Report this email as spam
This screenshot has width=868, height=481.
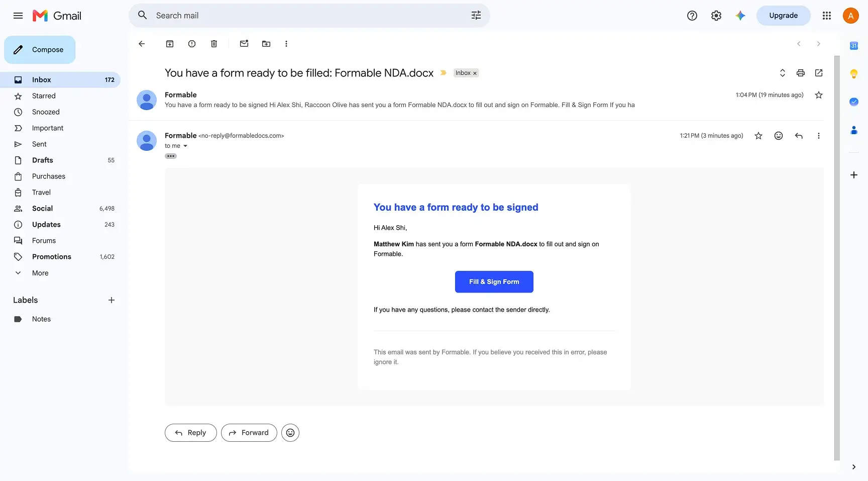point(192,44)
